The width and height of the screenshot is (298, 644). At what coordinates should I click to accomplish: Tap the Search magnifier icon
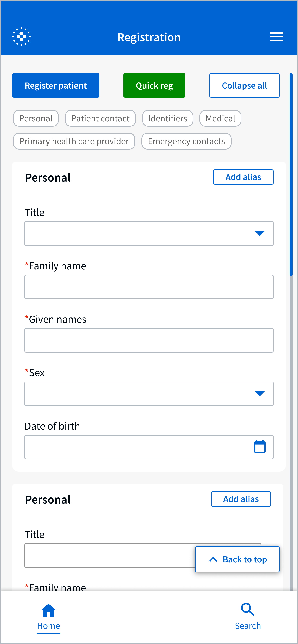tap(247, 610)
